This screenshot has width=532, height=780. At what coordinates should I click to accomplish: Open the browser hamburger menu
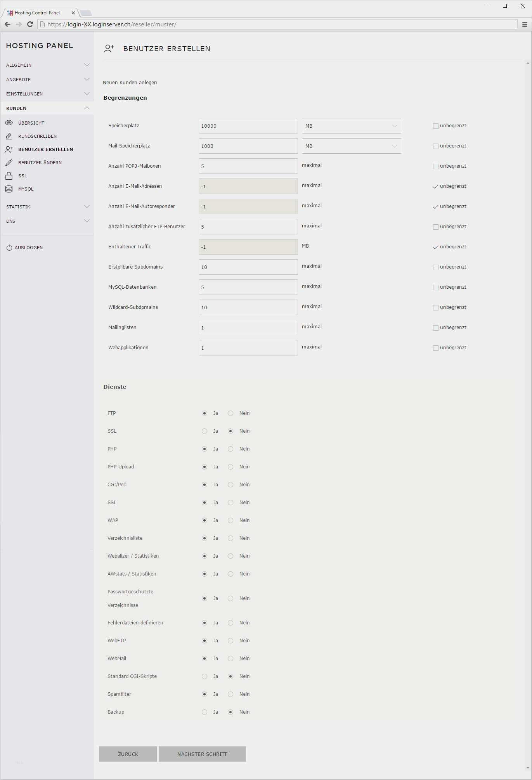(525, 24)
